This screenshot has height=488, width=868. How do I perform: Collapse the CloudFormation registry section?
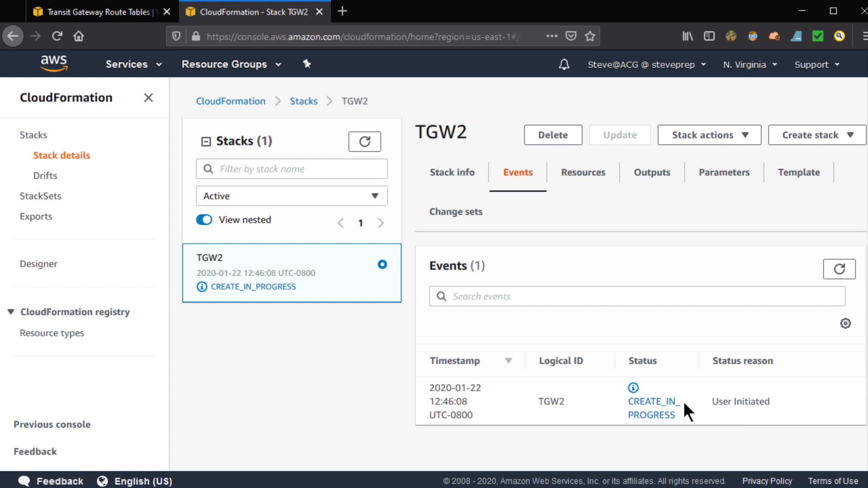pos(11,312)
